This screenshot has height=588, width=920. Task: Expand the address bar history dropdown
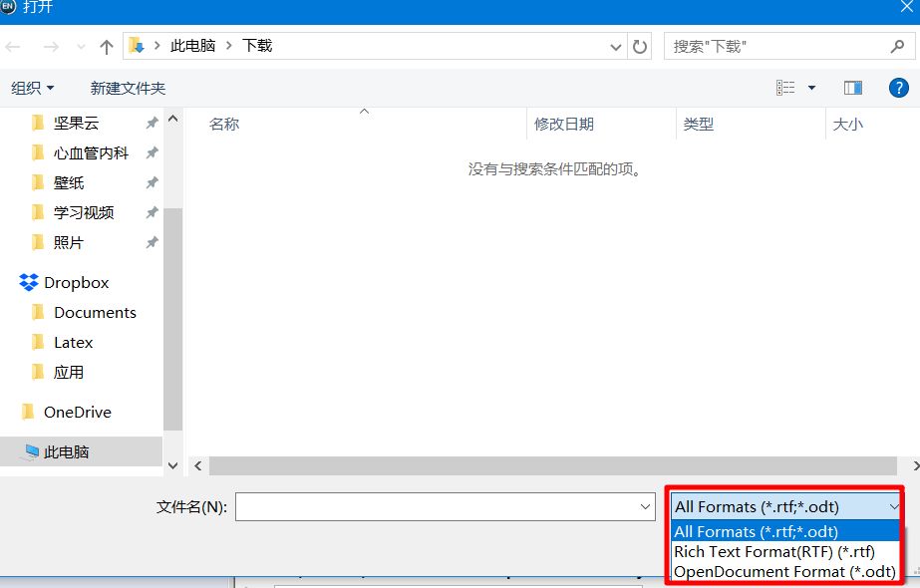click(615, 47)
